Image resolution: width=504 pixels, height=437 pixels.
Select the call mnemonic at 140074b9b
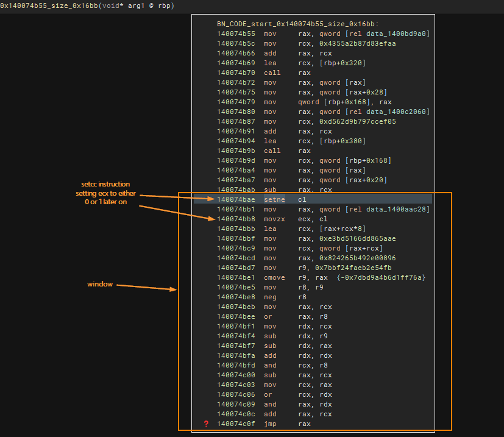click(x=272, y=151)
